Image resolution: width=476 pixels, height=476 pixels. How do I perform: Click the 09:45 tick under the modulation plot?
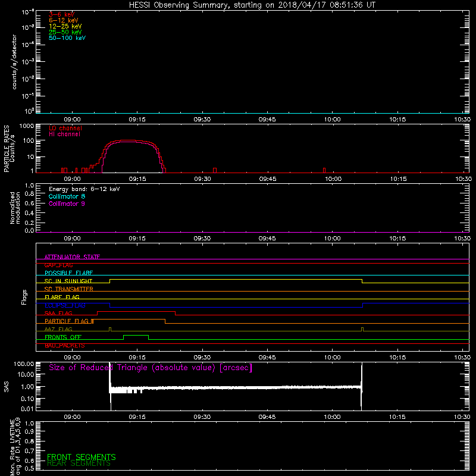(x=267, y=239)
